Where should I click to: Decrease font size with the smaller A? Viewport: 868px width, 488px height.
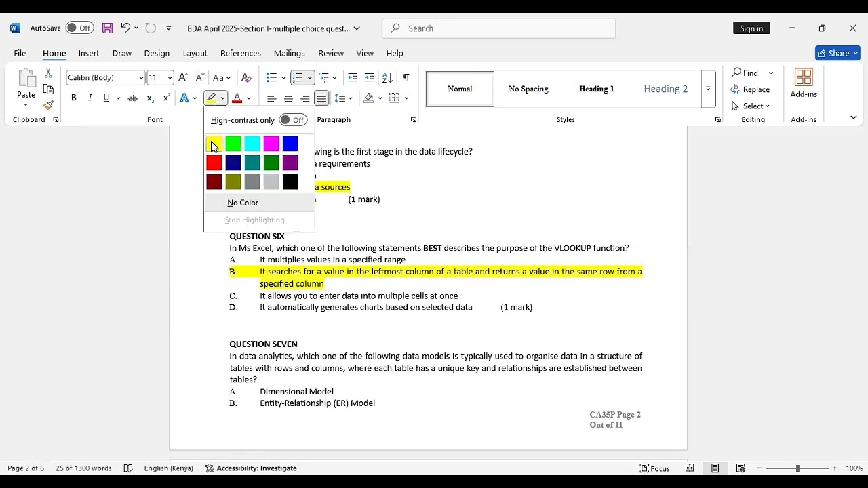pyautogui.click(x=199, y=77)
